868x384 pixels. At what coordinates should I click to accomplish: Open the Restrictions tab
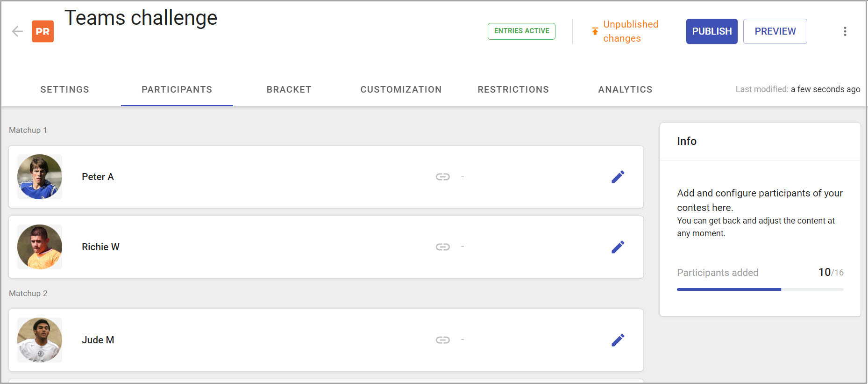[513, 89]
